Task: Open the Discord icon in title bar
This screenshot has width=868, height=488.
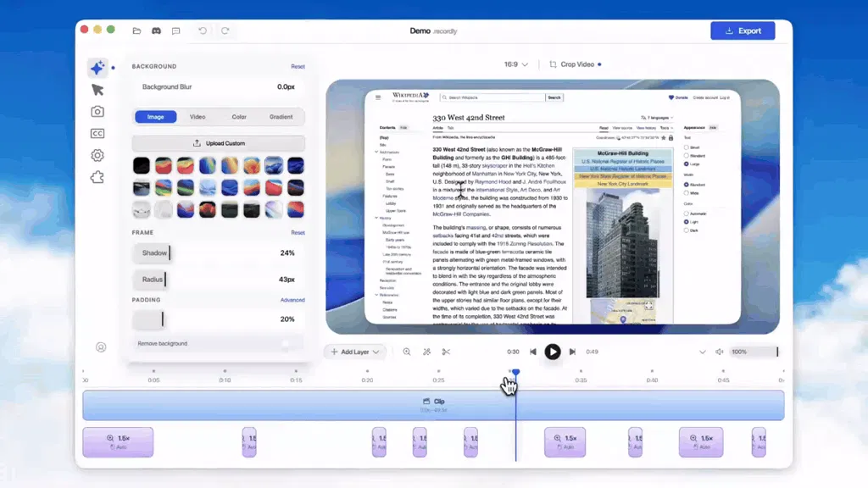Action: pyautogui.click(x=156, y=31)
